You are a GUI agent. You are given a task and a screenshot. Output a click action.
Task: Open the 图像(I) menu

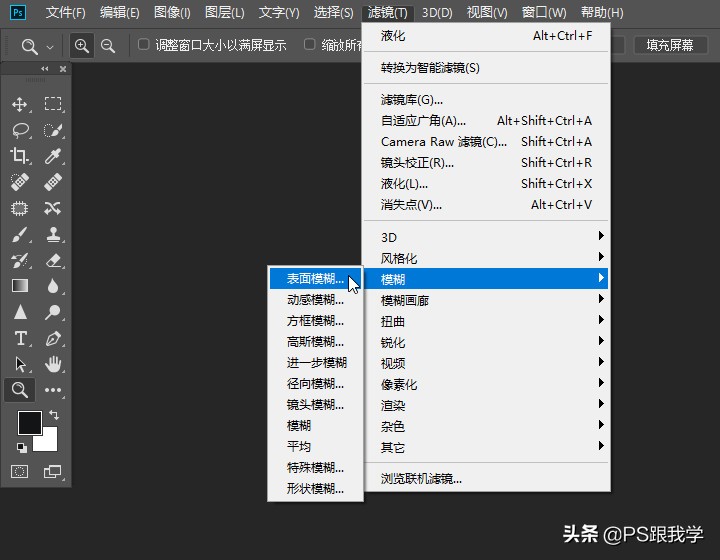point(172,12)
